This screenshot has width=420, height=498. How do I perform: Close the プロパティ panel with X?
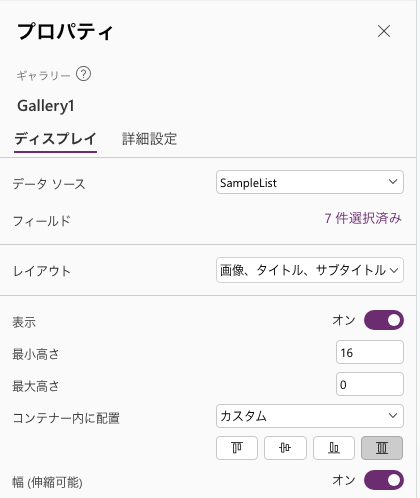[x=384, y=31]
